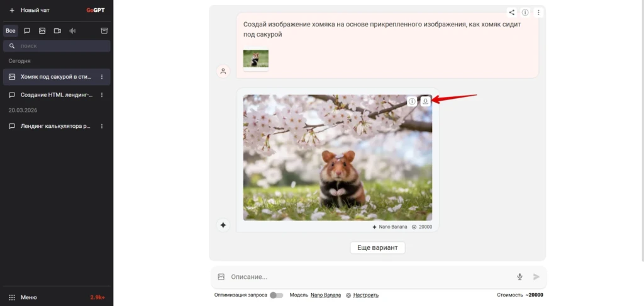Download the generated hamster image
Image resolution: width=644 pixels, height=306 pixels.
tap(426, 101)
